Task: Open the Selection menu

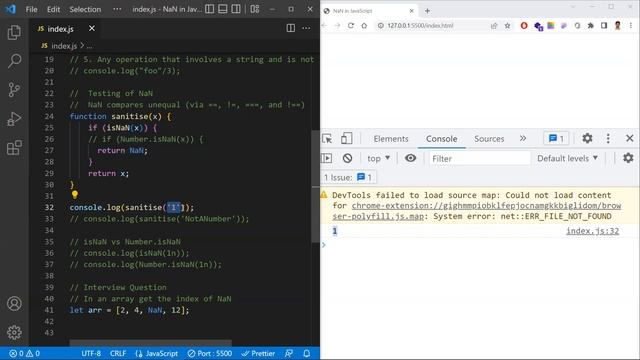Action: click(x=85, y=9)
